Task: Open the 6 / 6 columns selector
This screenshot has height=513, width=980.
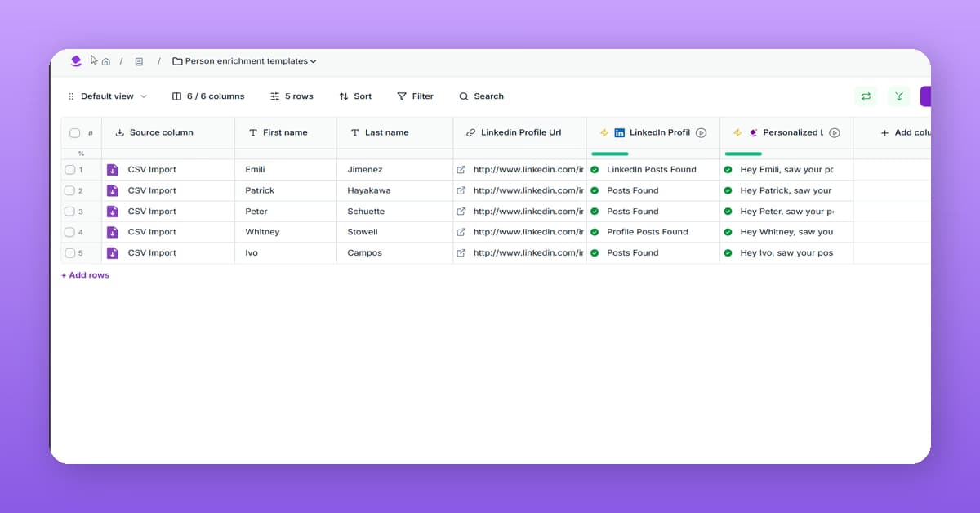Action: (x=208, y=96)
